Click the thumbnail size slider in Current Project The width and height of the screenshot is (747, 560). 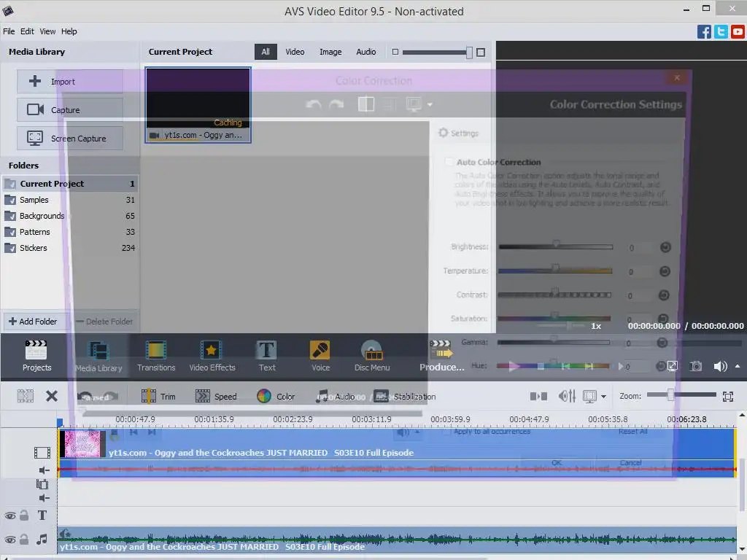tap(438, 52)
